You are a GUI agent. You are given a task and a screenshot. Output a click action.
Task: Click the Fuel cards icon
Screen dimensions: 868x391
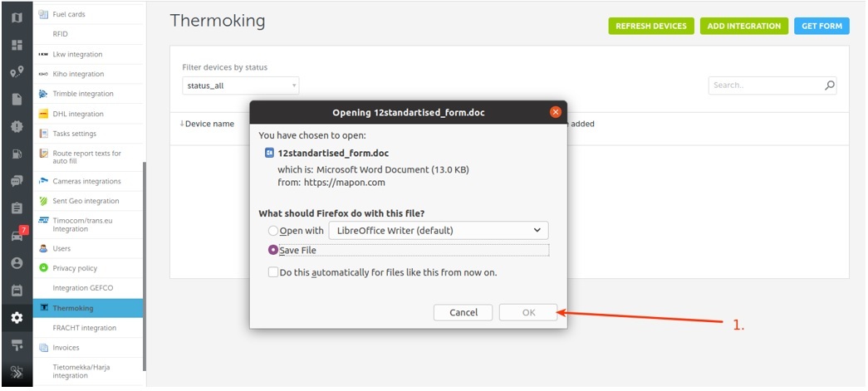pyautogui.click(x=43, y=14)
